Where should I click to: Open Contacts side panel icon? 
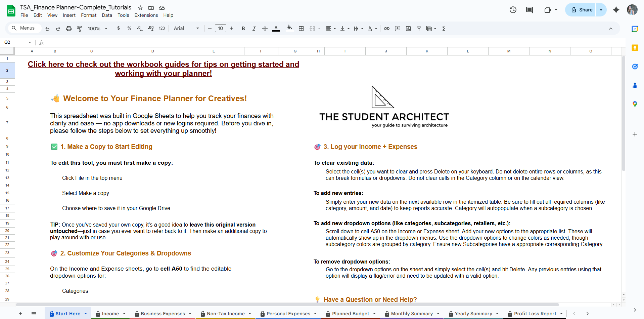[635, 85]
